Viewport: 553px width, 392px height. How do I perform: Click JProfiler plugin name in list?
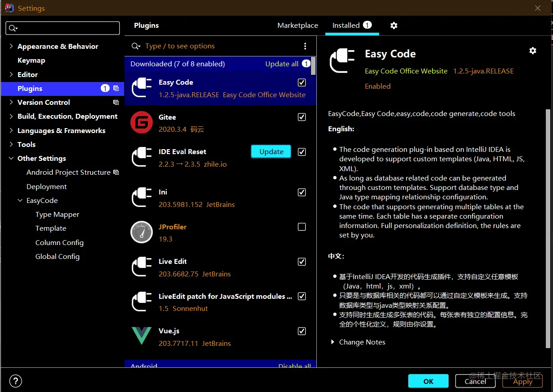(173, 227)
